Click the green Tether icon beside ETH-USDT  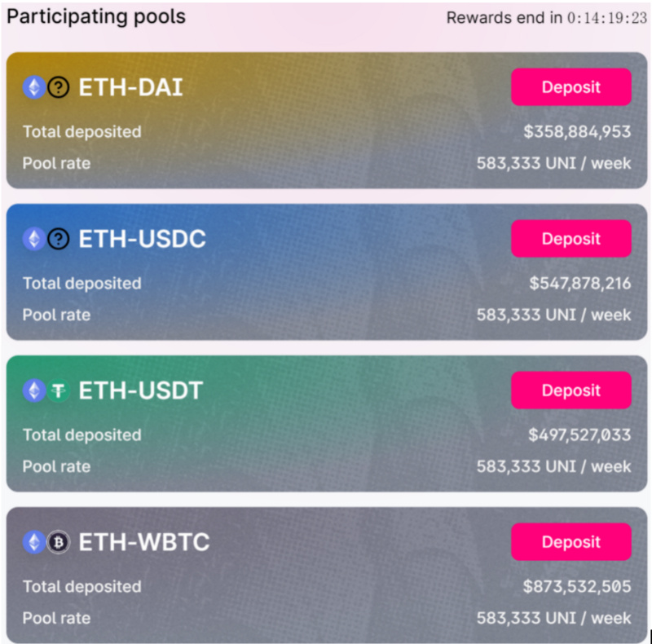58,390
